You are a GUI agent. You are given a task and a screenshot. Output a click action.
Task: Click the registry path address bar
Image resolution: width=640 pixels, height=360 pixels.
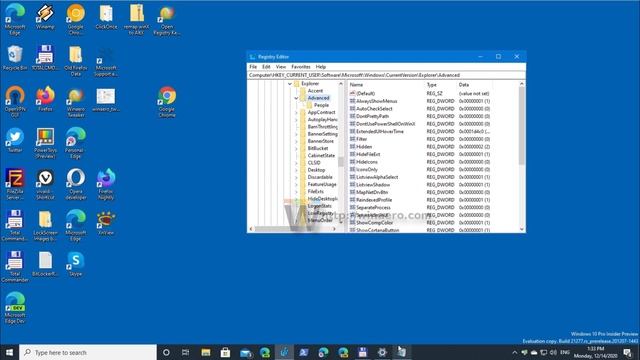386,75
